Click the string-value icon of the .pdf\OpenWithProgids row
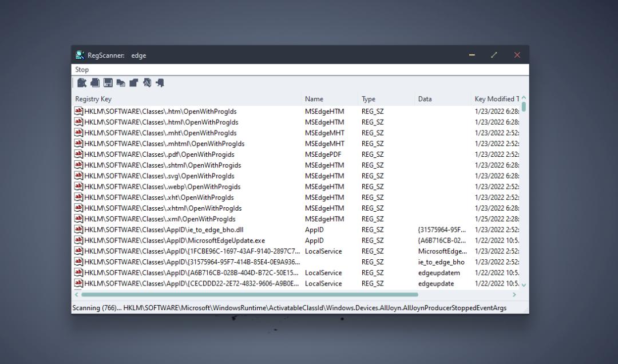This screenshot has width=618, height=364. pos(78,154)
